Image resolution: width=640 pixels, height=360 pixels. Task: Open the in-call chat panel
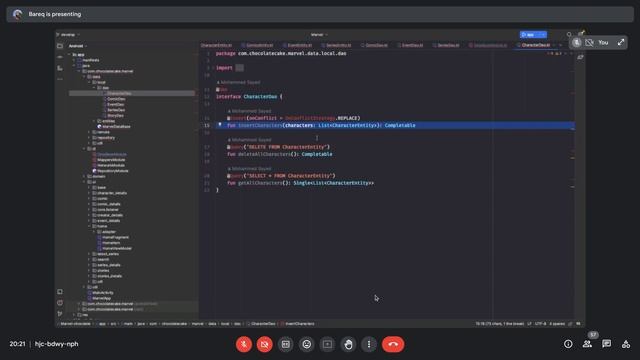(x=607, y=344)
